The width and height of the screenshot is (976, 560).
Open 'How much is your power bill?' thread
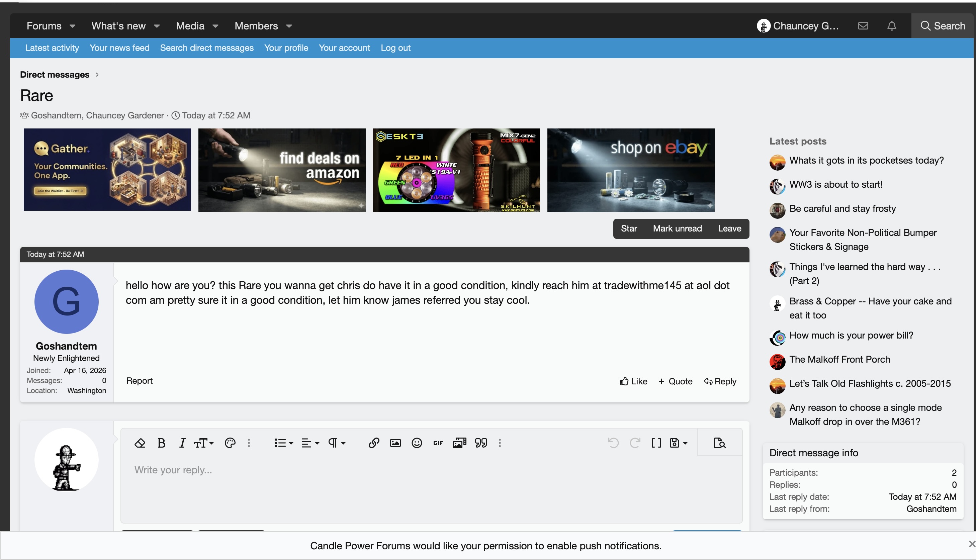pyautogui.click(x=851, y=335)
